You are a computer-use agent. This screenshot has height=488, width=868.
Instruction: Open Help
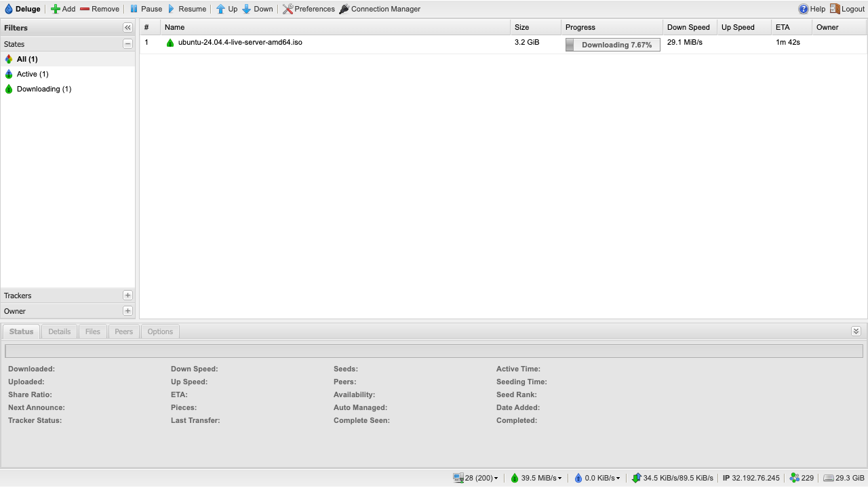(812, 9)
